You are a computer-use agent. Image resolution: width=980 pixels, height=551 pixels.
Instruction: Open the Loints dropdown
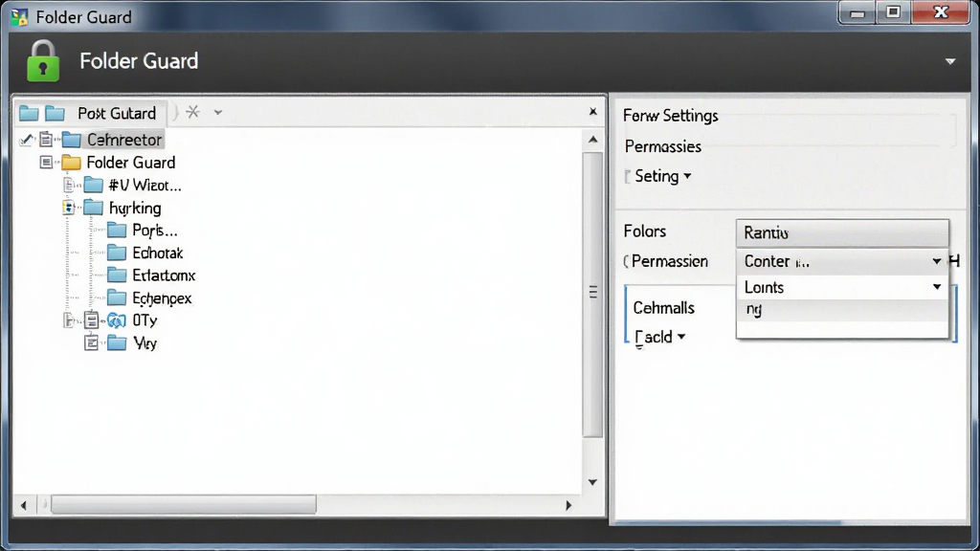click(x=842, y=287)
